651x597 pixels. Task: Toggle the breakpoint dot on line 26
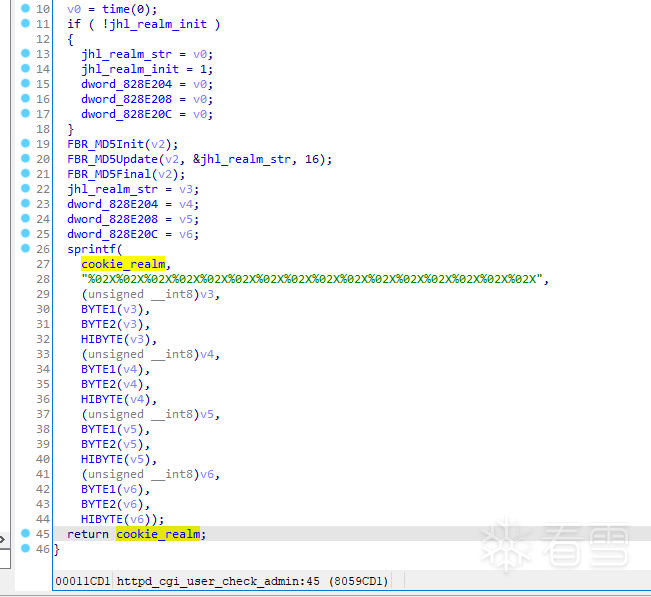(x=25, y=248)
